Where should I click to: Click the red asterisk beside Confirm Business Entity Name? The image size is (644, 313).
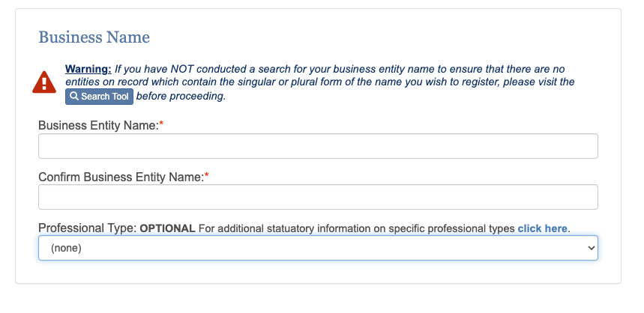pyautogui.click(x=207, y=175)
